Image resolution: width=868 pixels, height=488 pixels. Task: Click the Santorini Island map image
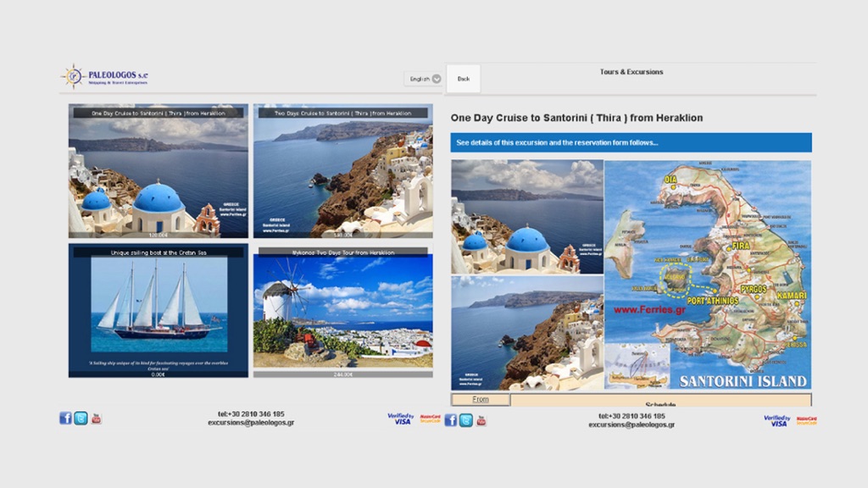tap(708, 275)
